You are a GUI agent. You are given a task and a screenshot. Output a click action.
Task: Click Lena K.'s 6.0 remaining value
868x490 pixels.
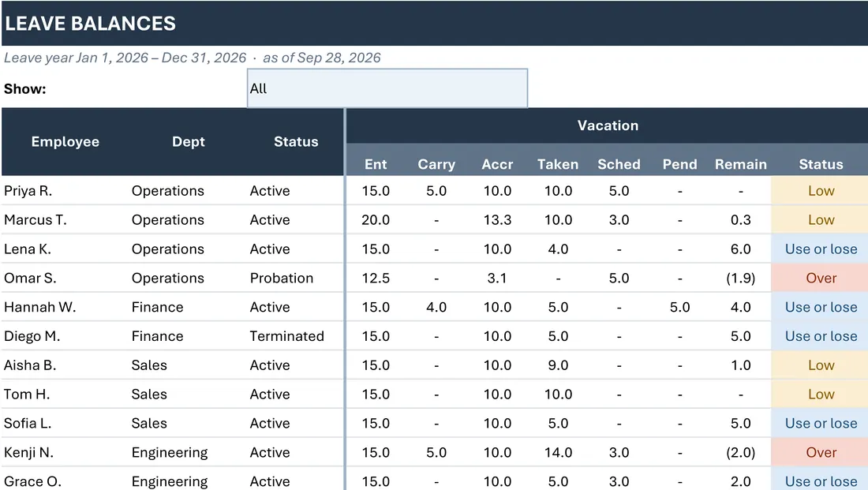[741, 249]
